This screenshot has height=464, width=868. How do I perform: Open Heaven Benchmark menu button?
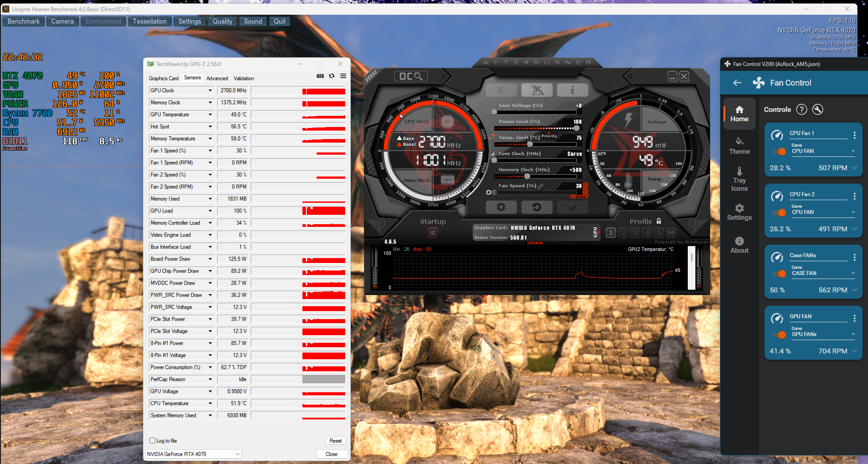pos(24,21)
